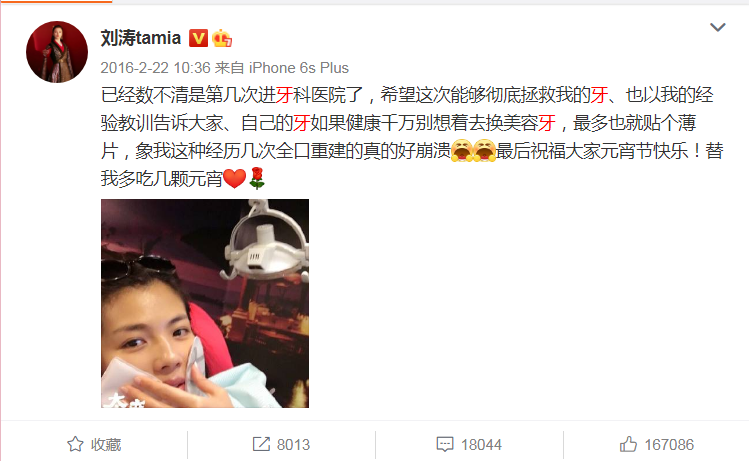The image size is (749, 461).
Task: Click the repost share arrow icon
Action: [261, 444]
